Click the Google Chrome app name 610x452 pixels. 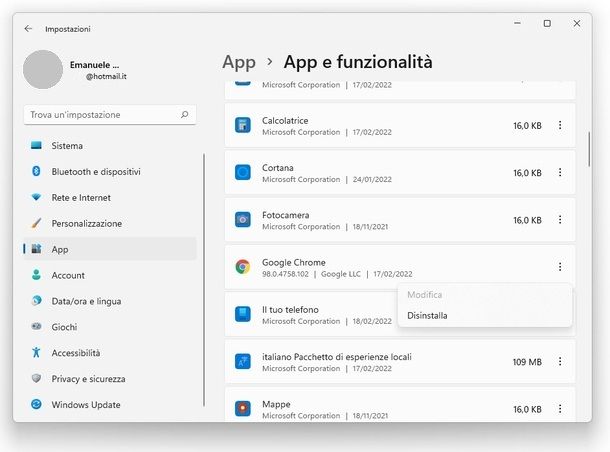pos(294,263)
